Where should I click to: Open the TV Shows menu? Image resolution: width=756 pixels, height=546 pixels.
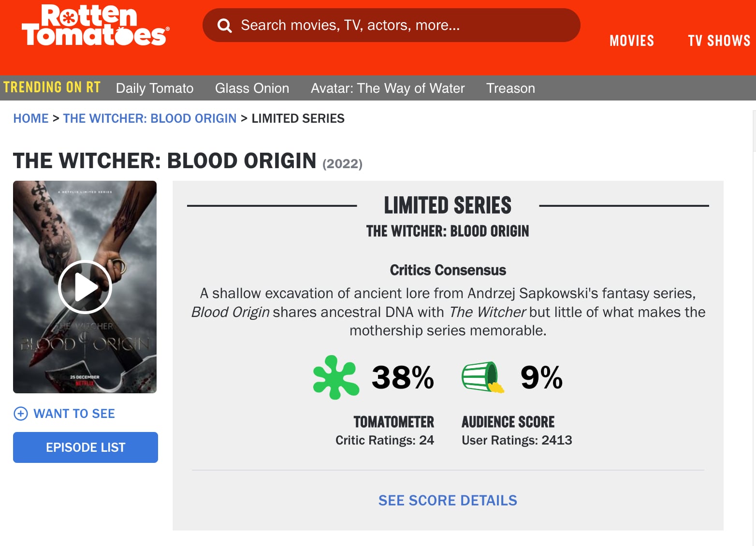click(x=719, y=41)
